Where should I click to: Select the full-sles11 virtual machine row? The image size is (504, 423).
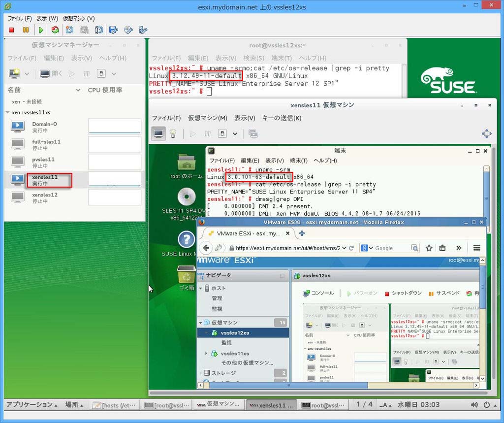(x=75, y=145)
